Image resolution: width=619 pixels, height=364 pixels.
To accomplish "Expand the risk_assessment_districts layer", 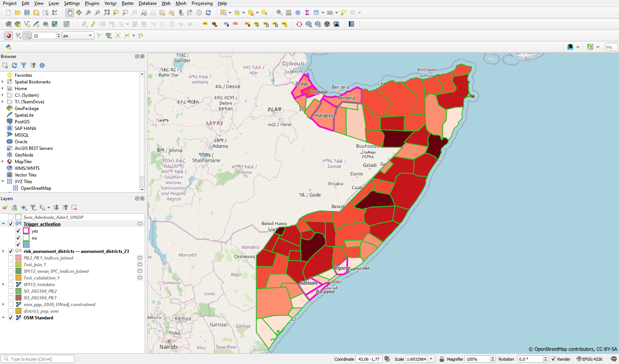I will [x=3, y=251].
